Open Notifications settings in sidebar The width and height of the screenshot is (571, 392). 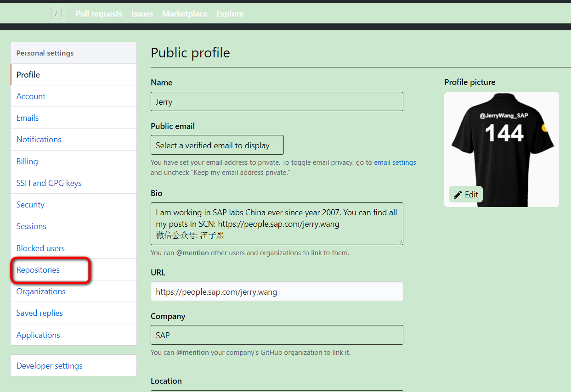(39, 140)
